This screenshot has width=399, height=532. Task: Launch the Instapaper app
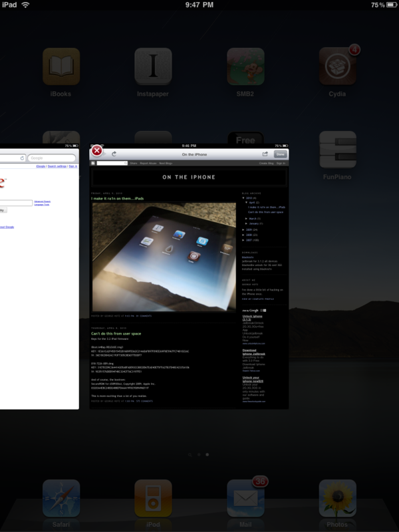coord(153,66)
